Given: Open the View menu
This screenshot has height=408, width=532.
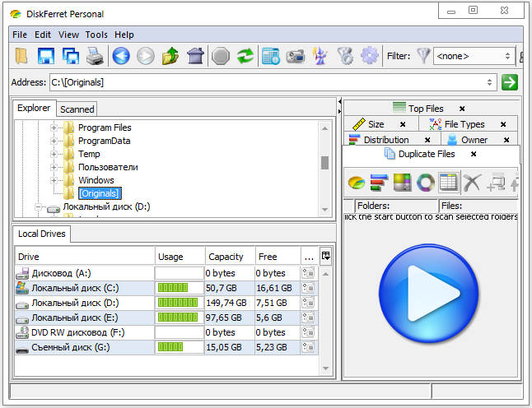Looking at the screenshot, I should [x=68, y=35].
